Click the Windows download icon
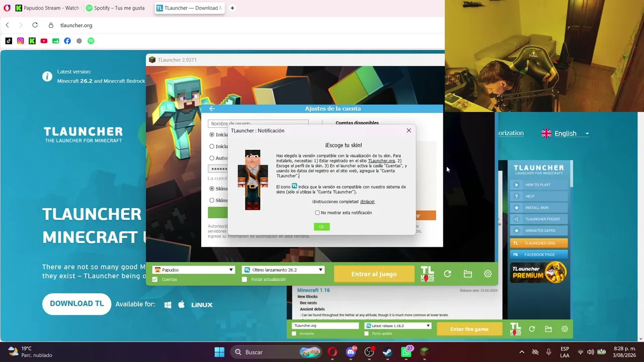The image size is (644, 362). point(168,305)
